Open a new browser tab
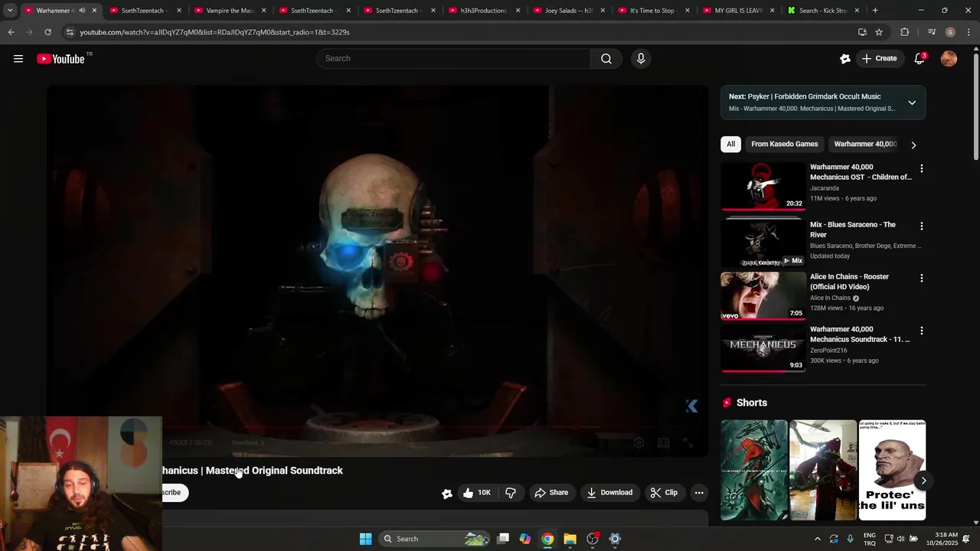This screenshot has height=551, width=980. coord(875,11)
